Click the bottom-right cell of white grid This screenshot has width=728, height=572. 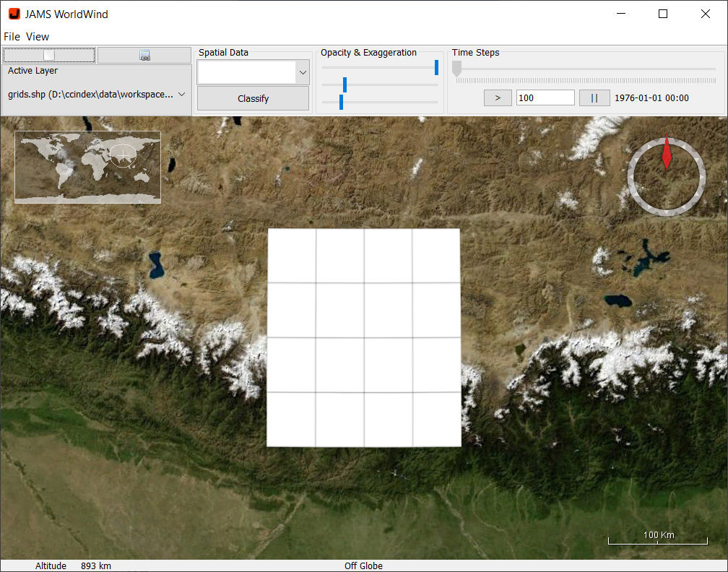[436, 419]
